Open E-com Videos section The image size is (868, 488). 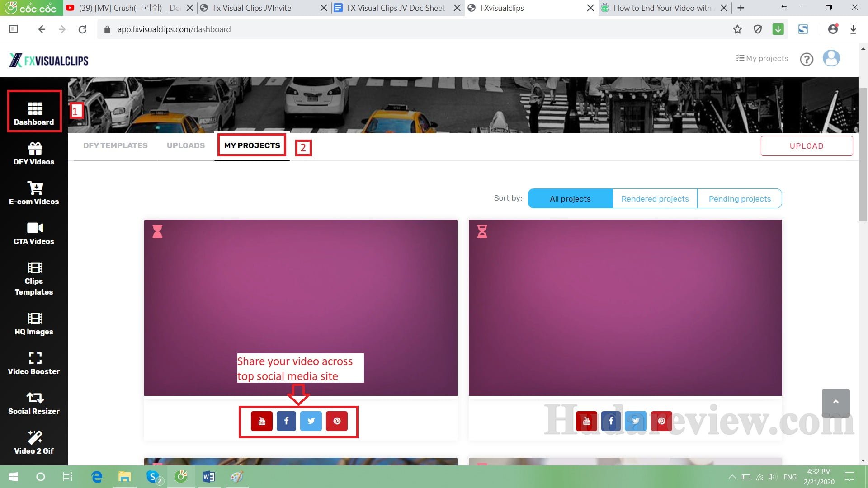[34, 193]
